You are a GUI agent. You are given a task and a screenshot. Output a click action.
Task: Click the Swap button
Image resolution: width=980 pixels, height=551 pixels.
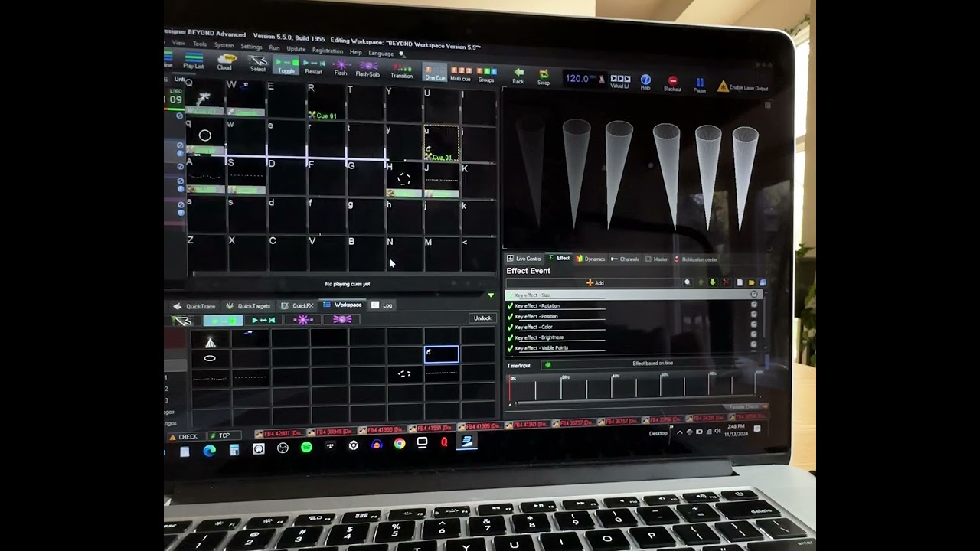point(544,77)
